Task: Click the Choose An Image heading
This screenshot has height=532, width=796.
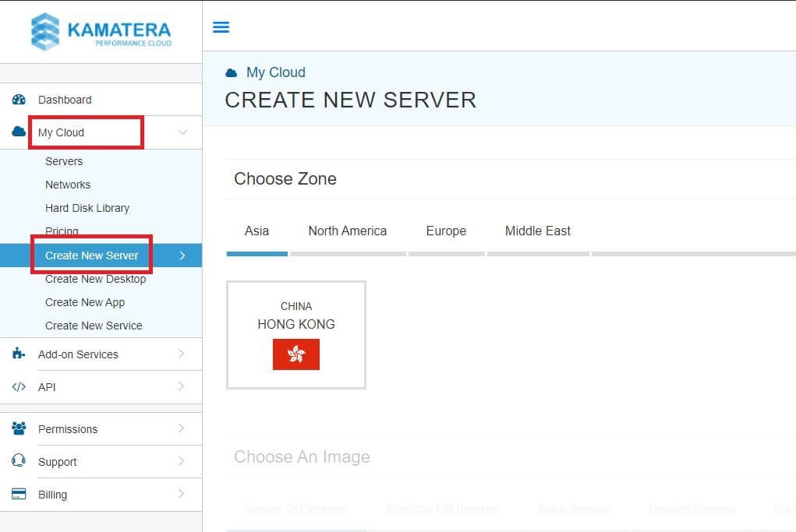Action: tap(302, 457)
